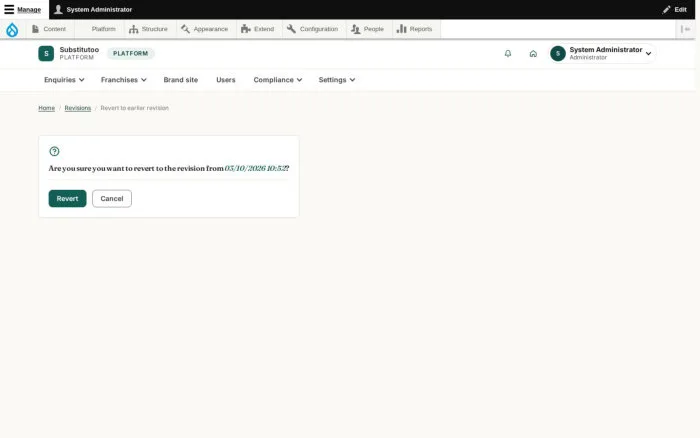
Task: Click the Revisions breadcrumb link
Action: point(78,108)
